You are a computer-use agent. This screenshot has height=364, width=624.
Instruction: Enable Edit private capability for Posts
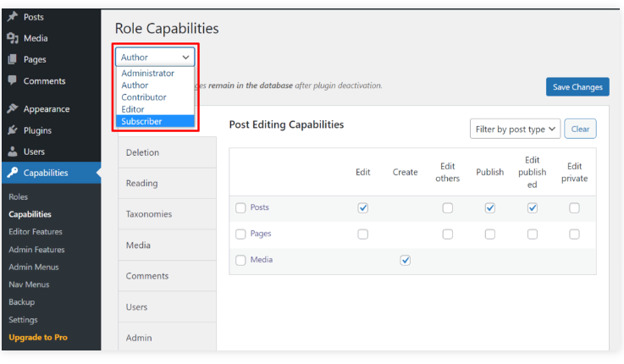tap(574, 208)
